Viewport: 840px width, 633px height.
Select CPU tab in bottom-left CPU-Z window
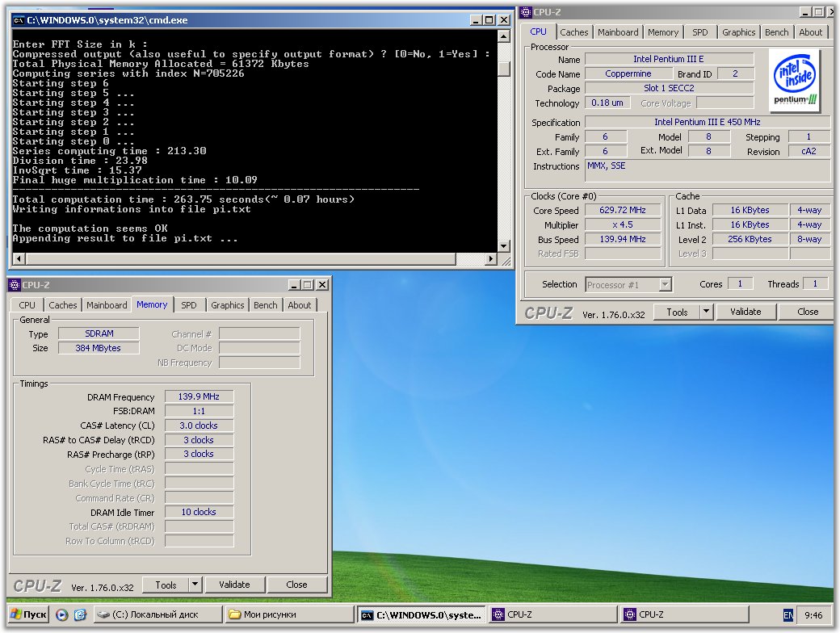27,304
